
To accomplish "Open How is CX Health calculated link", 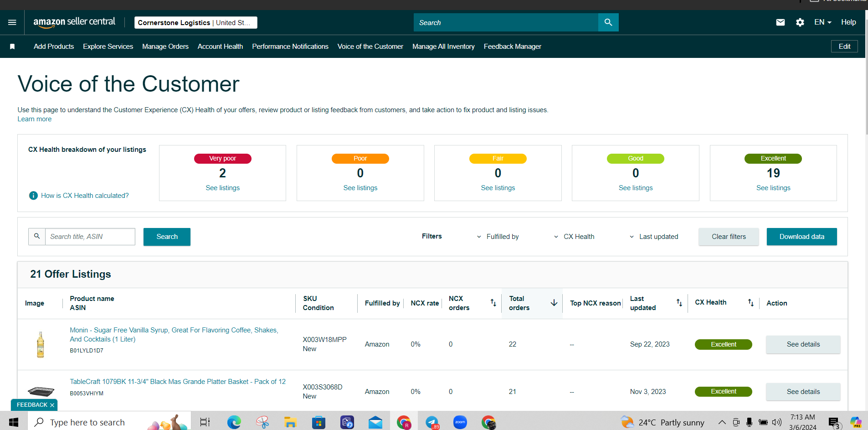I will pyautogui.click(x=85, y=196).
